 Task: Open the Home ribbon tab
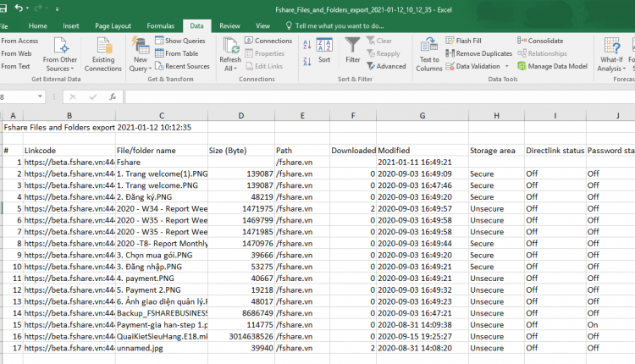pyautogui.click(x=37, y=26)
